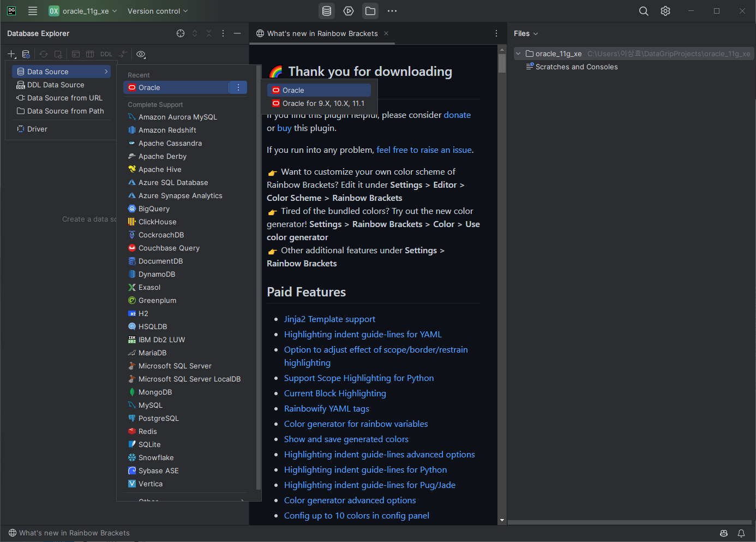Select ClickHouse data source

click(x=185, y=222)
